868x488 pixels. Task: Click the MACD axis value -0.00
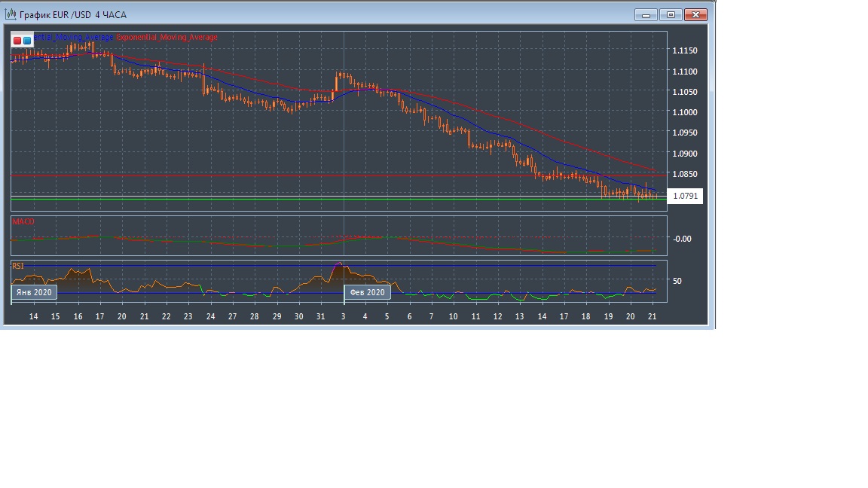click(682, 239)
